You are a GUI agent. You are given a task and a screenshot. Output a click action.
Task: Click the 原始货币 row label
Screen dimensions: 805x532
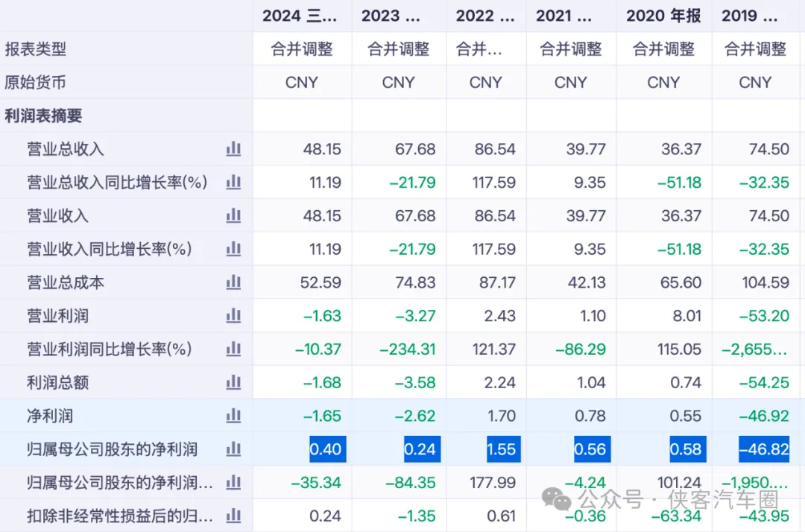(x=36, y=82)
